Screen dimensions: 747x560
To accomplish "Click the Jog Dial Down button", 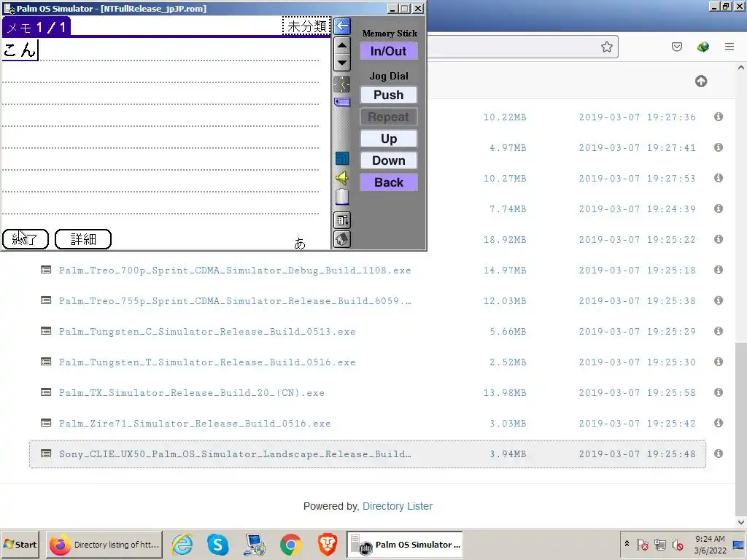I will [389, 160].
